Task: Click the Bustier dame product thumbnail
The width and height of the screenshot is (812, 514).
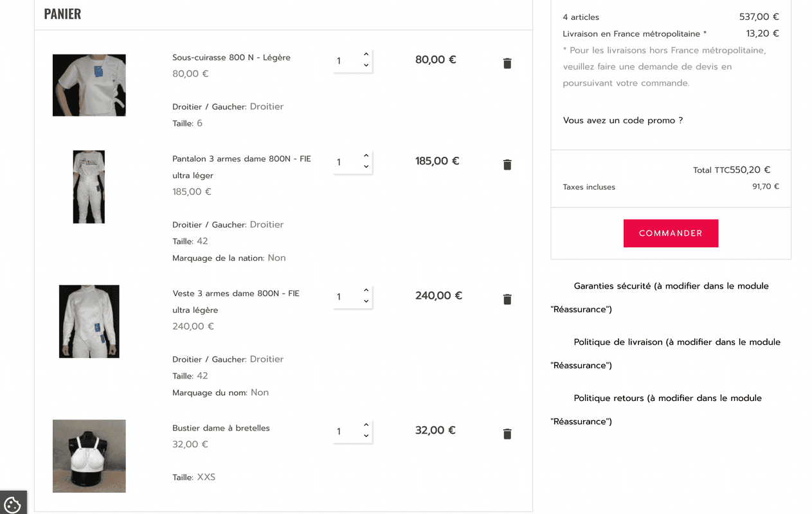Action: (89, 456)
